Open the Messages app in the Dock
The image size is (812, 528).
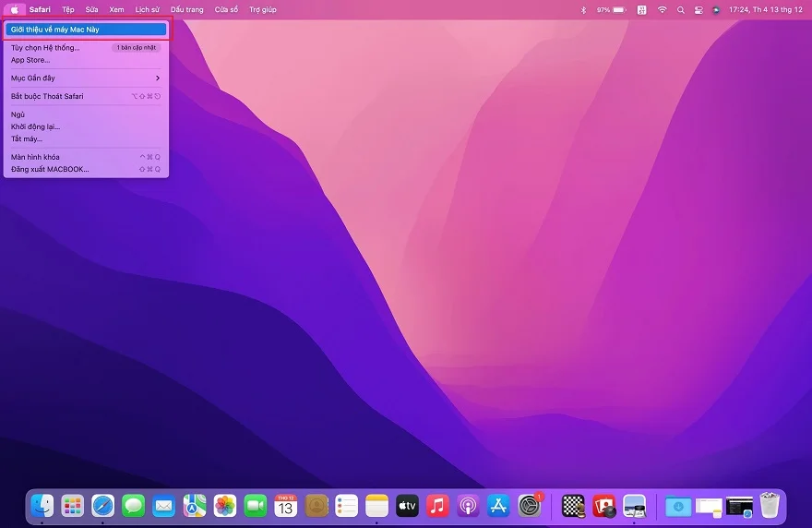pyautogui.click(x=134, y=505)
